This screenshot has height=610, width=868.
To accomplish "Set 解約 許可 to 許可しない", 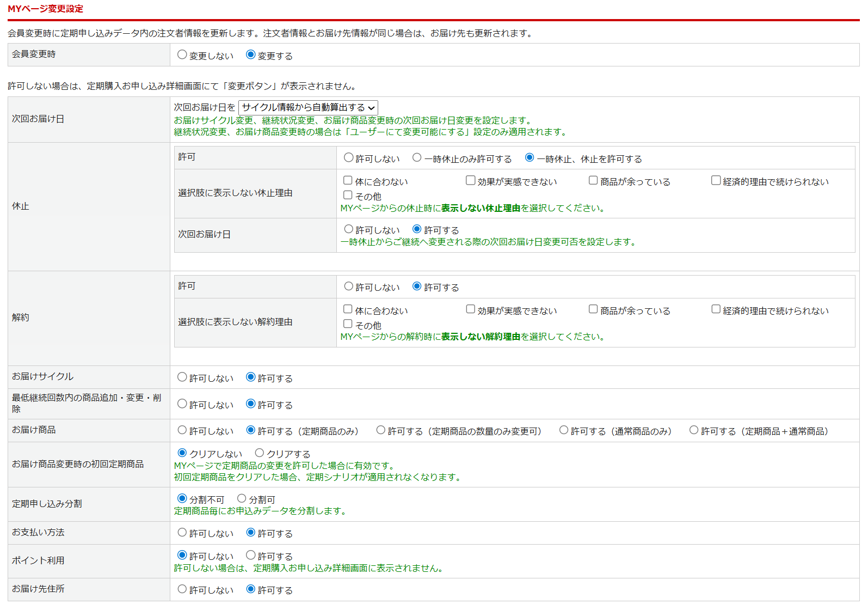I will [x=349, y=286].
